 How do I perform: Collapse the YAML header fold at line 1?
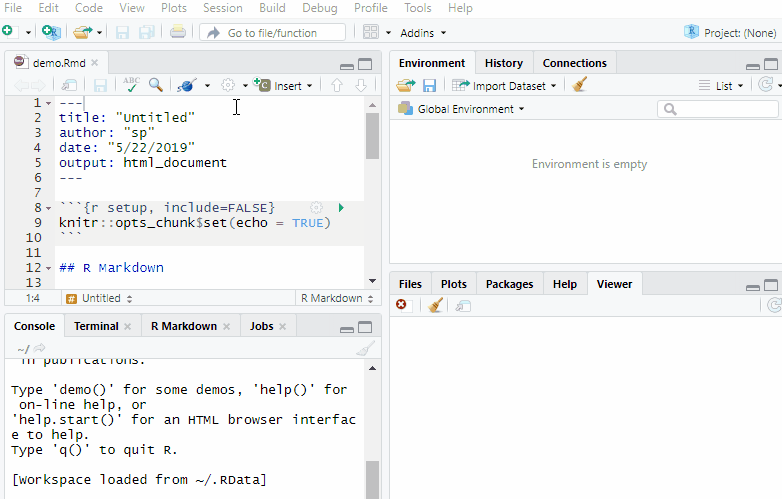48,103
